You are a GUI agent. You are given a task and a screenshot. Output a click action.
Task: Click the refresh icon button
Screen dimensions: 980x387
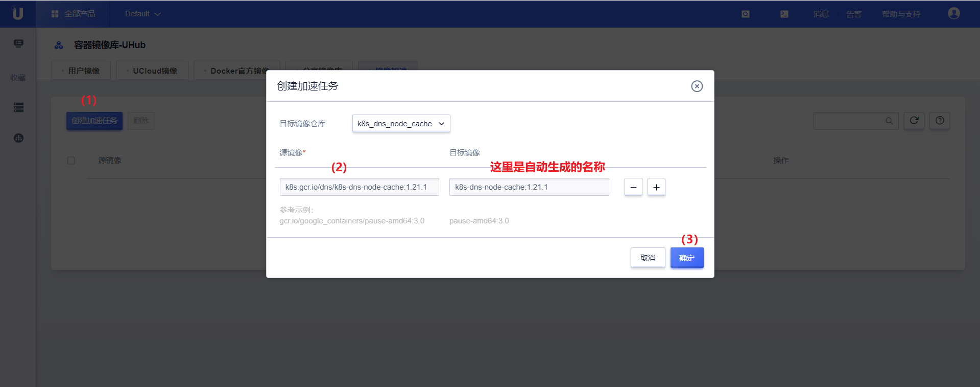click(914, 121)
